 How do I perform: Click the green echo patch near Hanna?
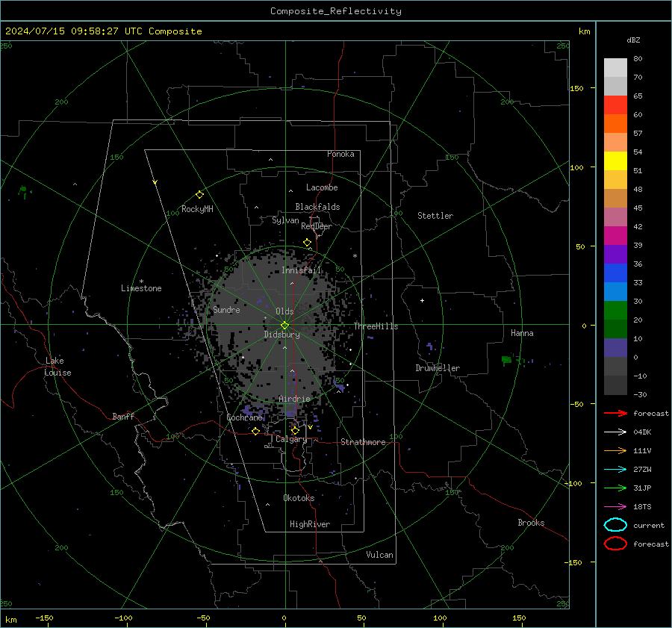[x=506, y=360]
